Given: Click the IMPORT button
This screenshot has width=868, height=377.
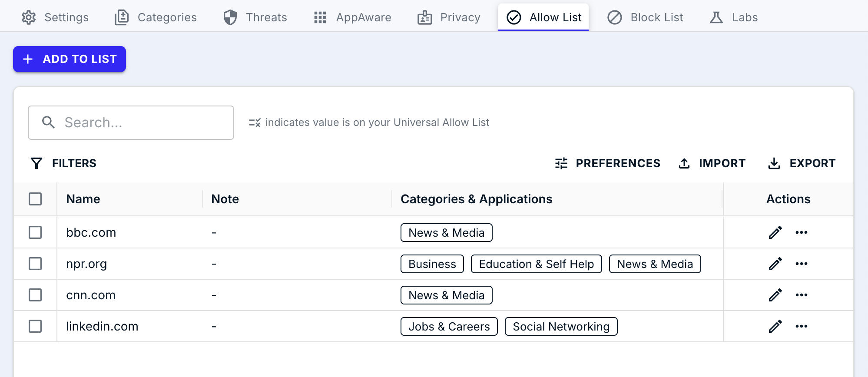Looking at the screenshot, I should 712,163.
